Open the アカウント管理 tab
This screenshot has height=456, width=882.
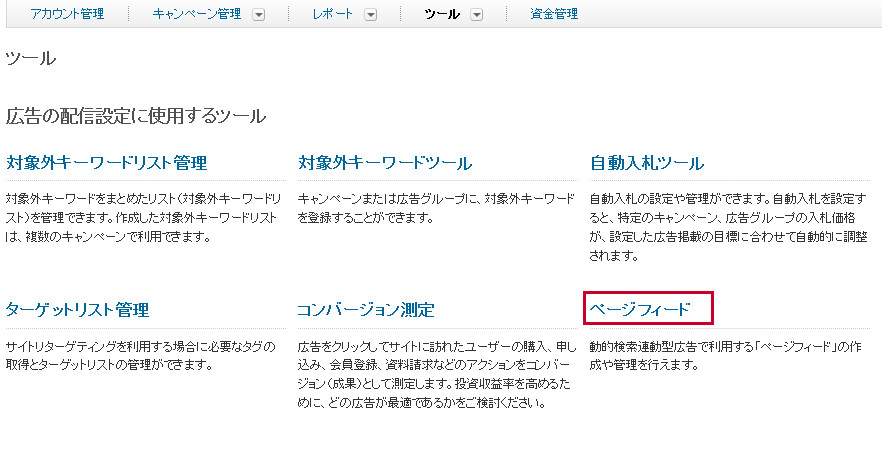[x=67, y=13]
